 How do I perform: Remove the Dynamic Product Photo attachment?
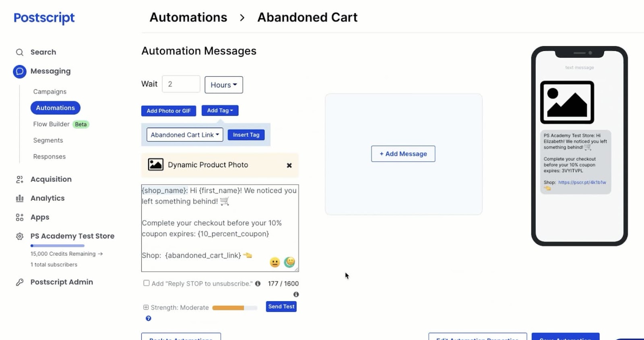coord(289,166)
